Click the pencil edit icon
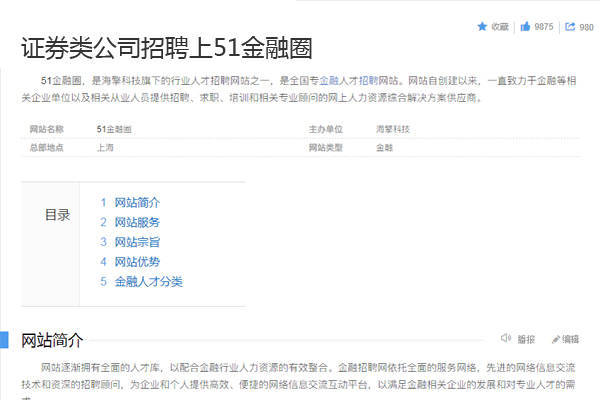This screenshot has height=400, width=600. click(x=556, y=339)
